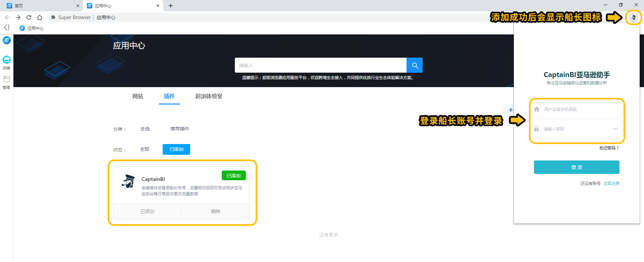Open the 应用中心 bookmark item
Viewport: 644px width, 262px height.
pyautogui.click(x=32, y=28)
